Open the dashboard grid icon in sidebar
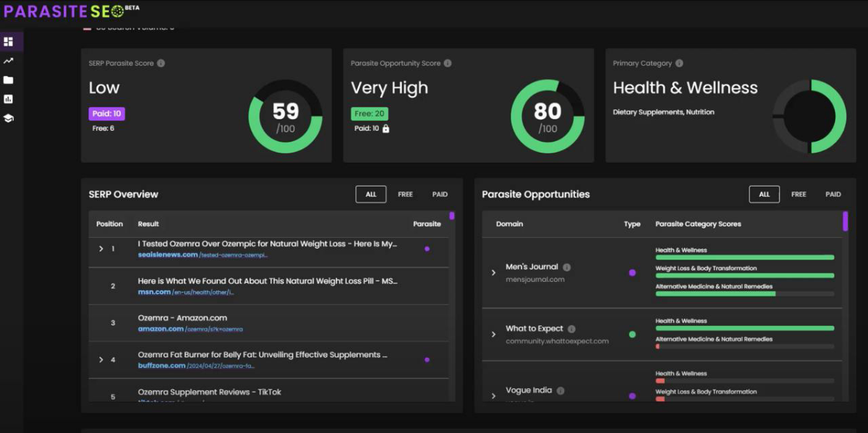Viewport: 868px width, 433px height. pyautogui.click(x=9, y=42)
